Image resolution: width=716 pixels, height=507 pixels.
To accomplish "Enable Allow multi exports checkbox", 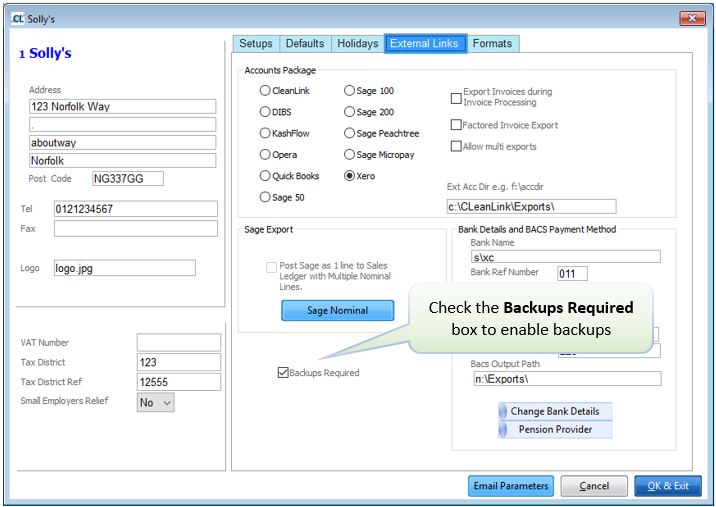I will tap(456, 146).
